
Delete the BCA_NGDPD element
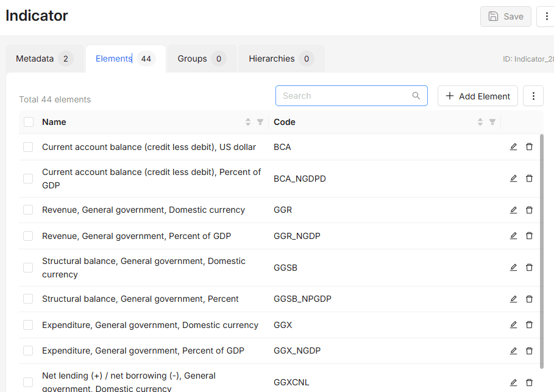point(529,179)
